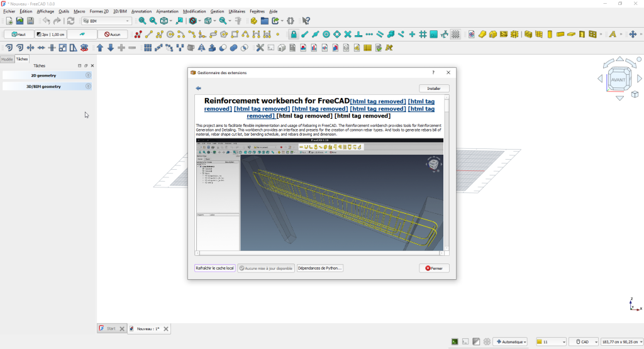Click the readme vertical scrollbar
644x349 pixels.
coord(447,172)
